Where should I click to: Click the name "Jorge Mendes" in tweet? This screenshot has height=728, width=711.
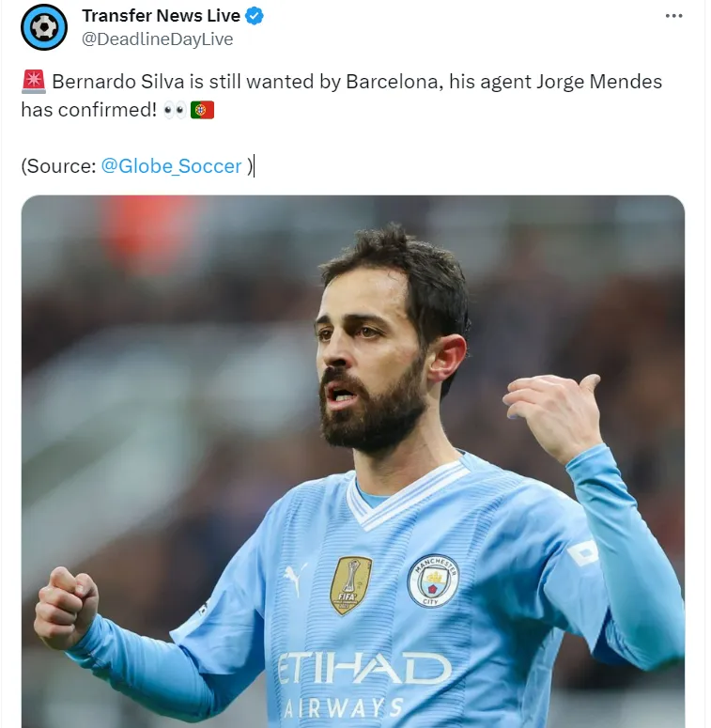599,82
